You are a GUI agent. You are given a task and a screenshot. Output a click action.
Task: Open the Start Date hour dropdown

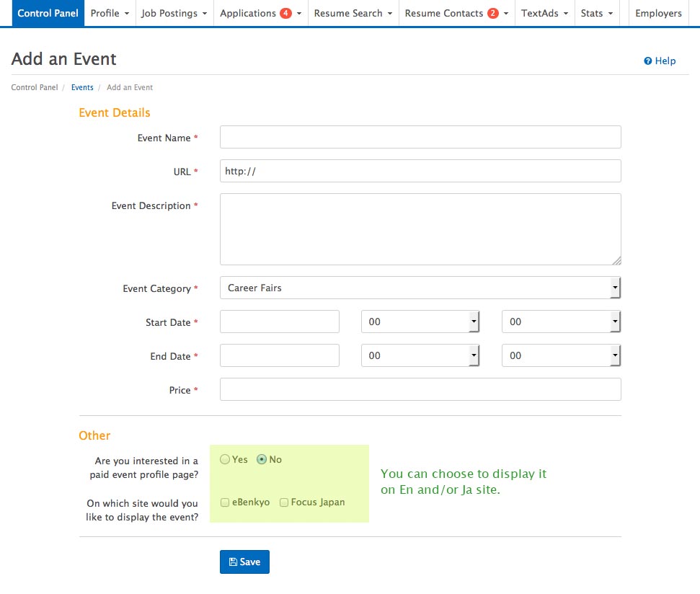click(x=420, y=322)
